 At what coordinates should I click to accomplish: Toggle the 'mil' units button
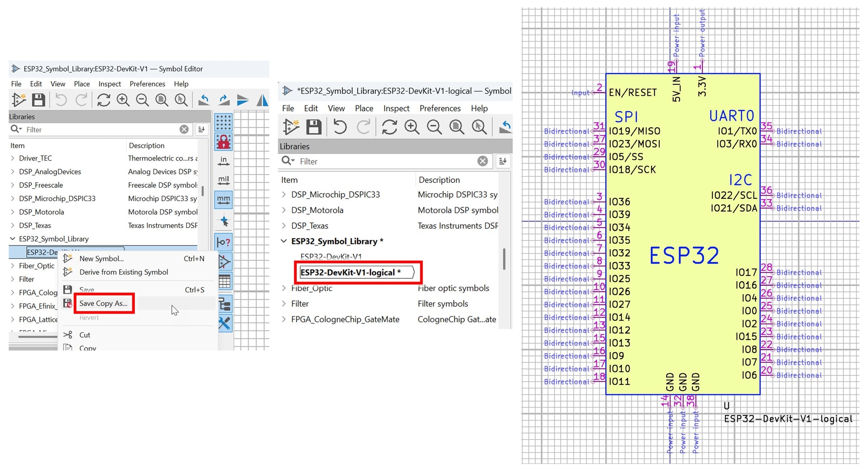pos(224,180)
